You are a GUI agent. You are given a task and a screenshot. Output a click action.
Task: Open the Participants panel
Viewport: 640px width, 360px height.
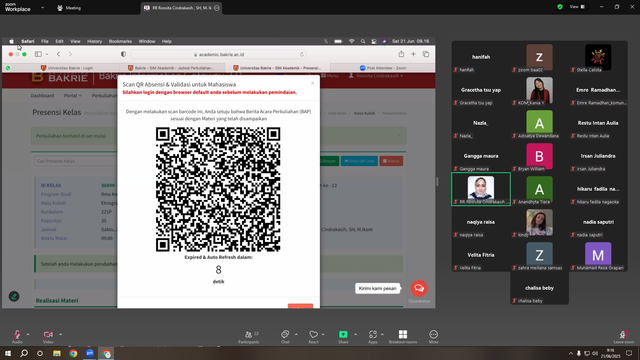(x=249, y=336)
